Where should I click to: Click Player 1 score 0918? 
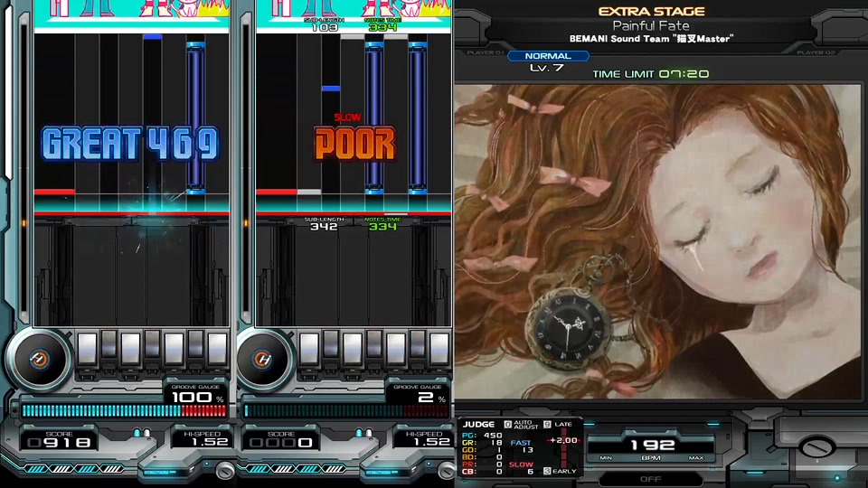click(59, 442)
